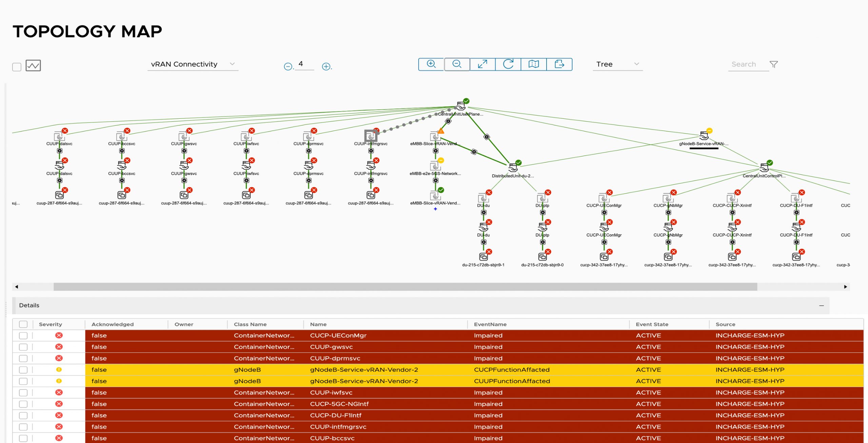Click the refresh topology icon
Image resolution: width=868 pixels, height=443 pixels.
pos(508,64)
